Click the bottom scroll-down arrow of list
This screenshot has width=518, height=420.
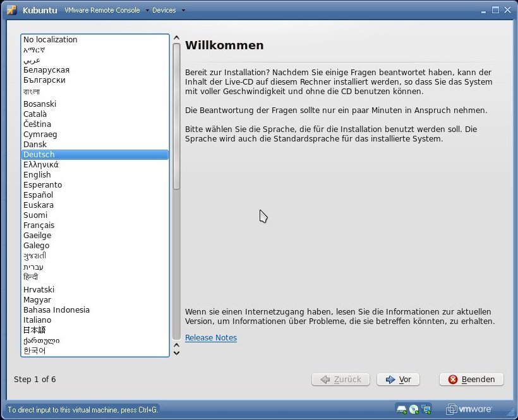pos(176,353)
